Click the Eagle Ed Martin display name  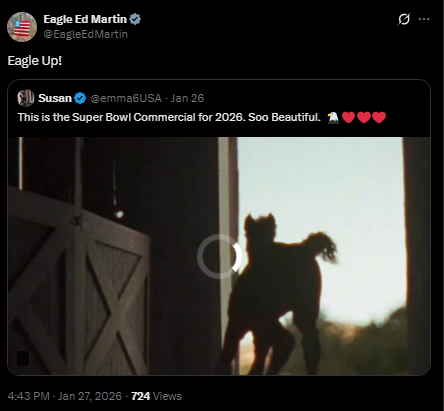click(x=85, y=19)
